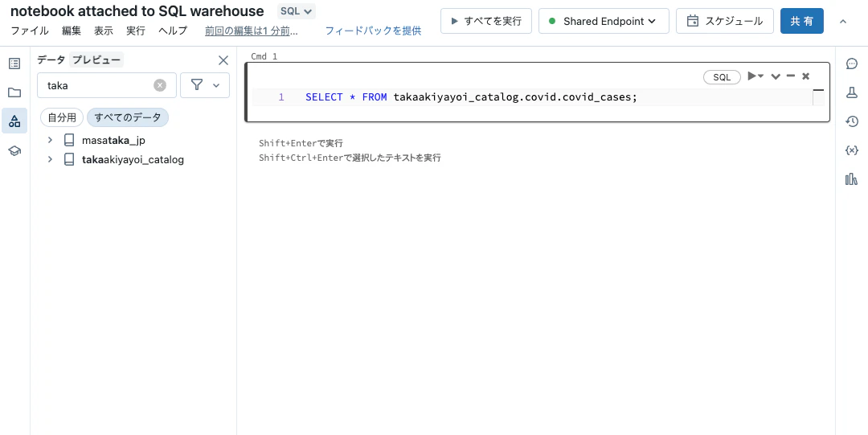Click フィードバックを提供 link
Screen dimensions: 868x435
[373, 31]
